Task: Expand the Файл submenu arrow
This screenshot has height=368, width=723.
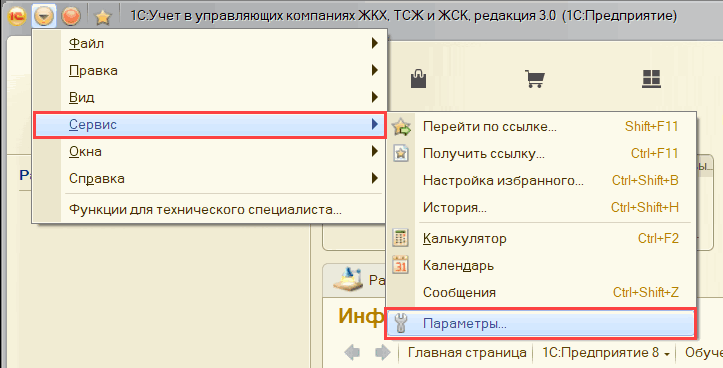Action: click(374, 43)
